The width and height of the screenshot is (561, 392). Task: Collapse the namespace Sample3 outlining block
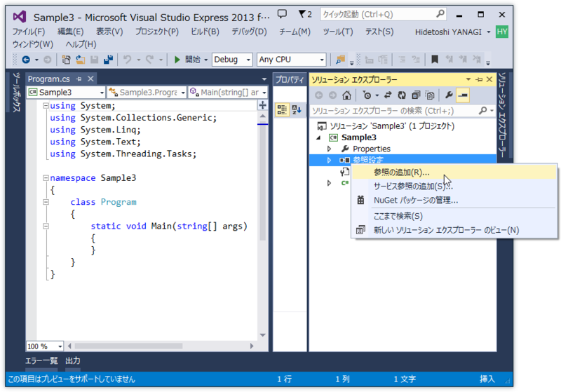coord(46,177)
